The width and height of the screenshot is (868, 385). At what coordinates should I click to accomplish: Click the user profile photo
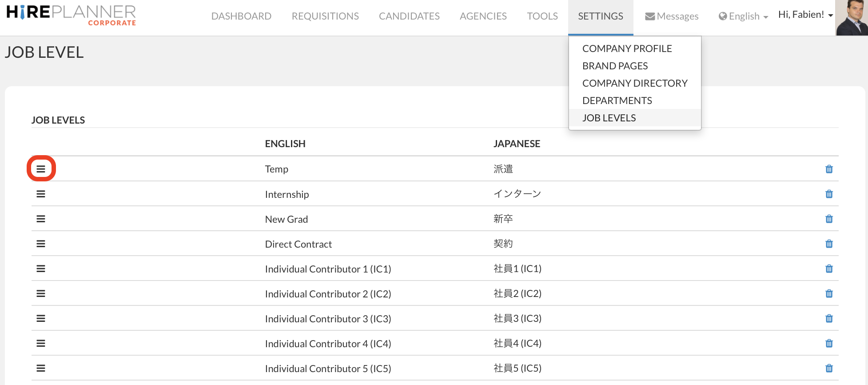(852, 18)
